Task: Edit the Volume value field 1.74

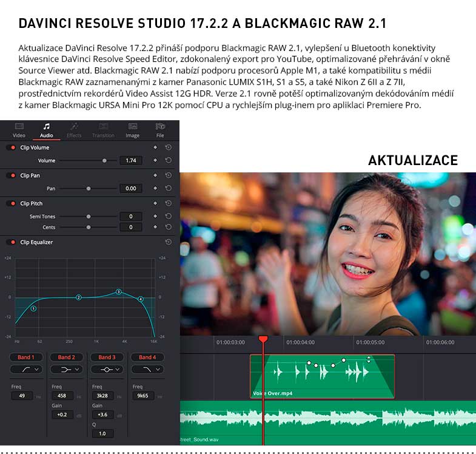Action: pyautogui.click(x=131, y=160)
